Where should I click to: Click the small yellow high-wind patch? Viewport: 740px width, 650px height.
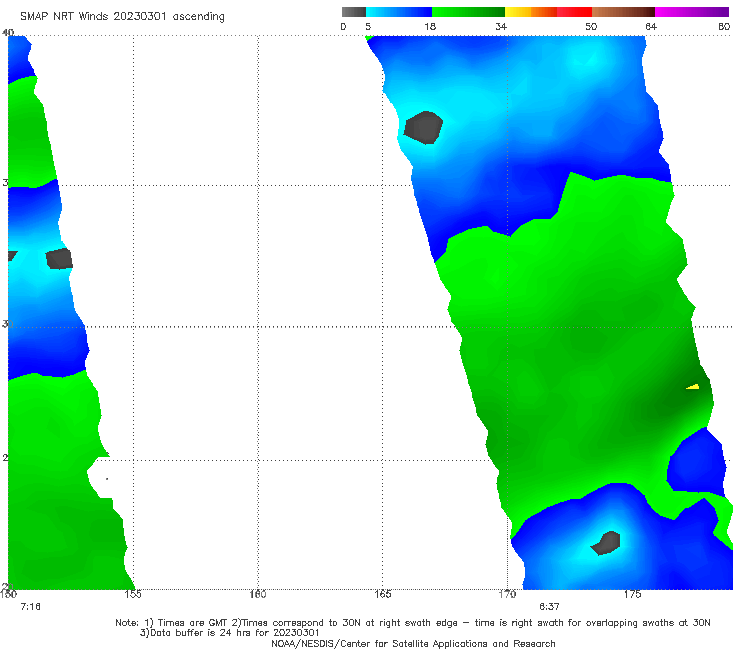[x=693, y=387]
